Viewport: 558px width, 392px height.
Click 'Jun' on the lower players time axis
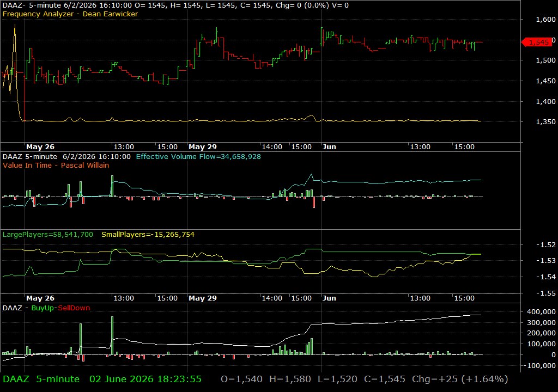point(329,298)
